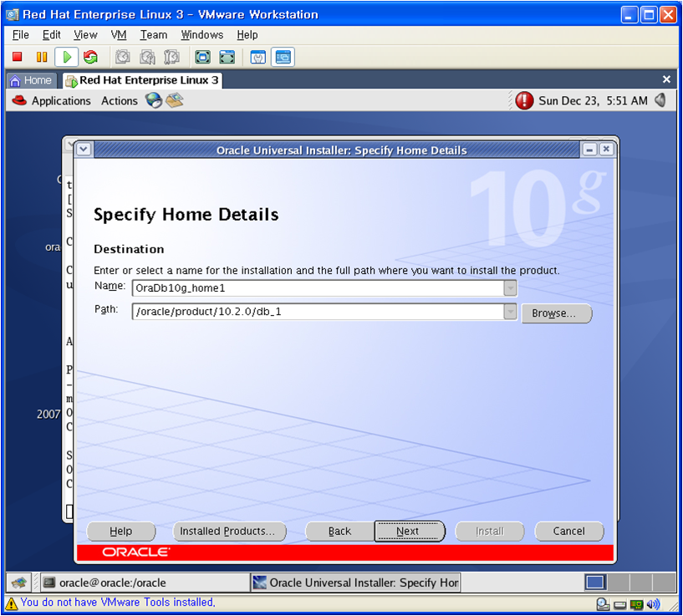
Task: Click the Quick Switch mode icon
Action: pos(227,57)
